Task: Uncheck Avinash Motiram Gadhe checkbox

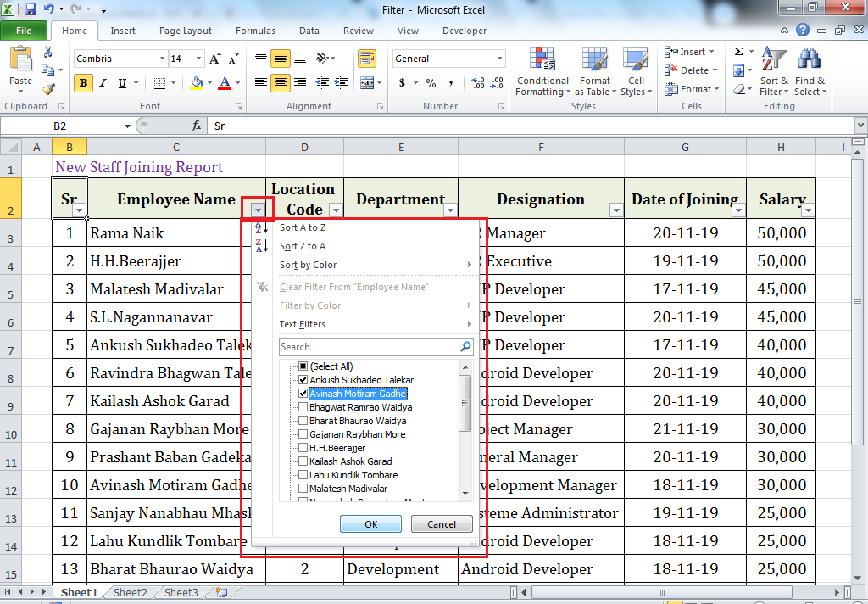Action: coord(303,394)
